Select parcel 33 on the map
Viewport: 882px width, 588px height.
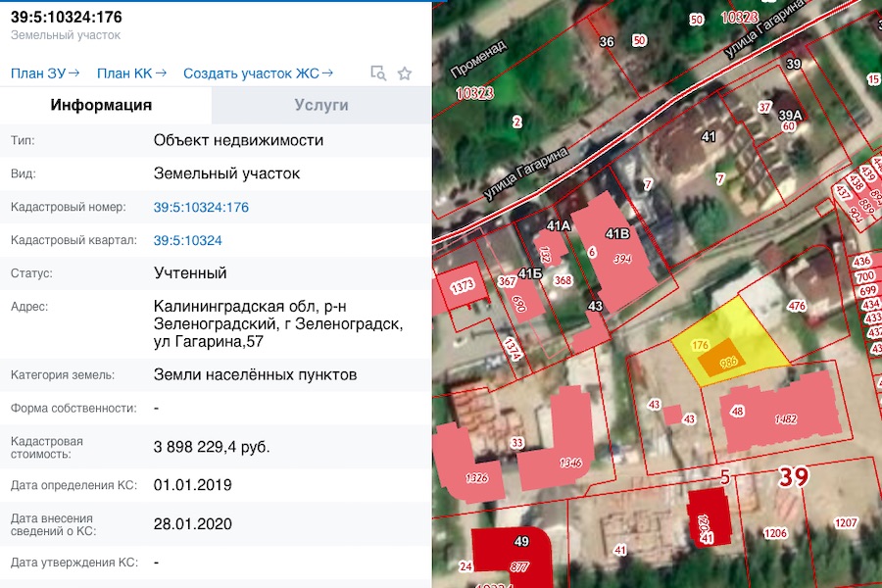516,441
